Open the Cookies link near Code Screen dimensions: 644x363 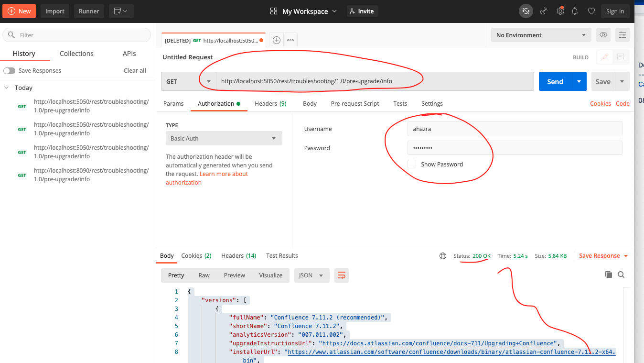point(601,103)
